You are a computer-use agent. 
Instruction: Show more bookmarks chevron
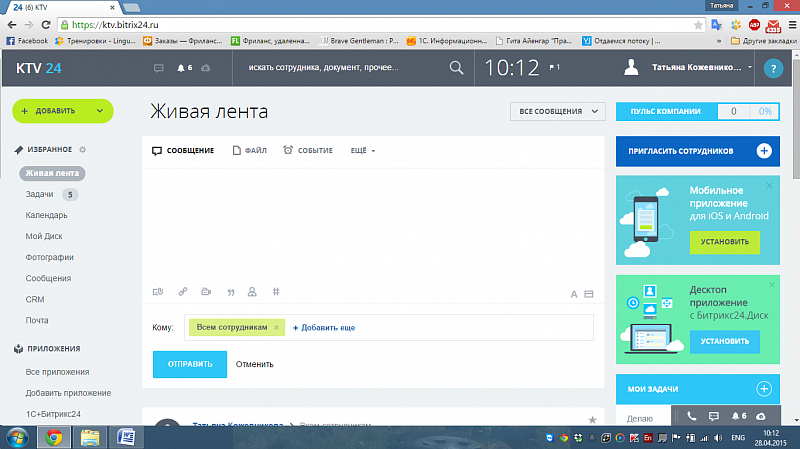(x=719, y=41)
